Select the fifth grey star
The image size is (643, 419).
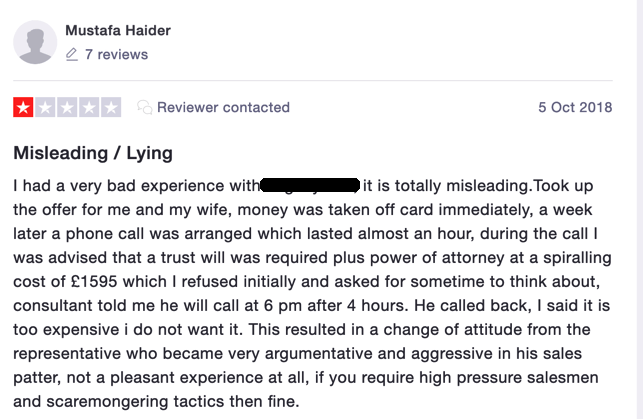(x=111, y=107)
